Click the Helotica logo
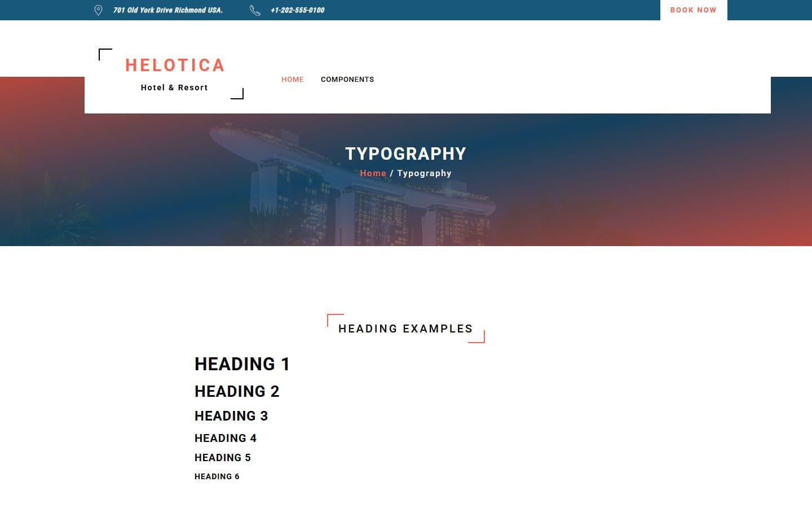The height and width of the screenshot is (508, 812). [175, 65]
